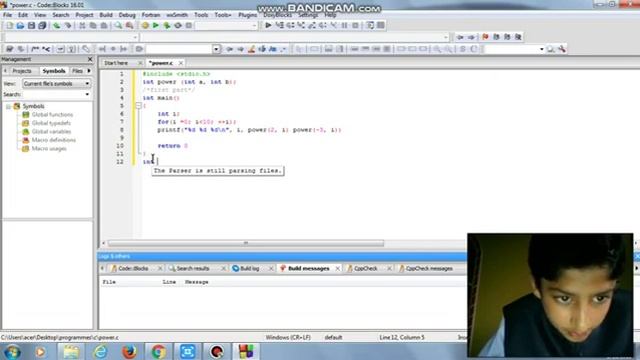Image resolution: width=640 pixels, height=360 pixels.
Task: Switch to the Start here tab
Action: click(116, 63)
